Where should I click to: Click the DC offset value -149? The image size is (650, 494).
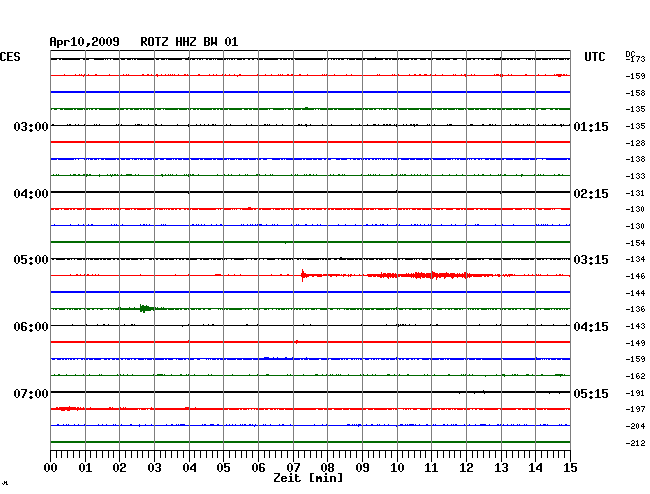point(636,343)
